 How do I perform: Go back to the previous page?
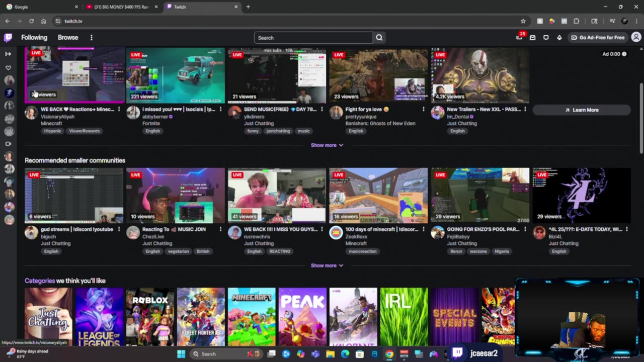7,21
